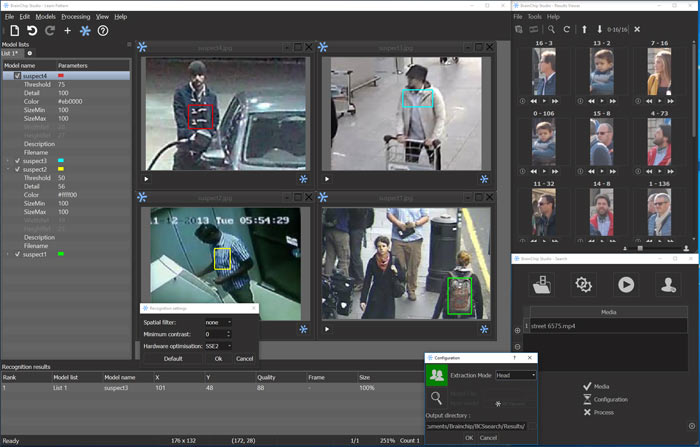Click the blue BrainChip learn icon in toolbar
The height and width of the screenshot is (447, 700).
[x=85, y=30]
